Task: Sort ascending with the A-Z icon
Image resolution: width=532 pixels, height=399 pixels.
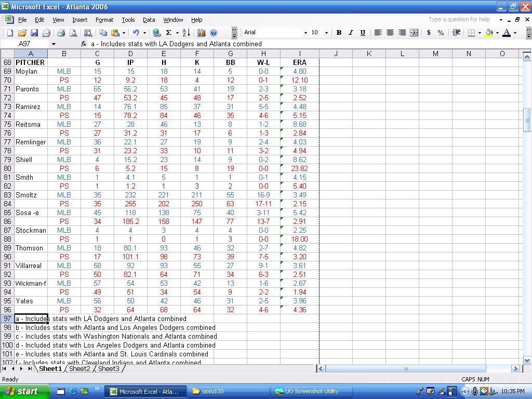Action: [187, 33]
